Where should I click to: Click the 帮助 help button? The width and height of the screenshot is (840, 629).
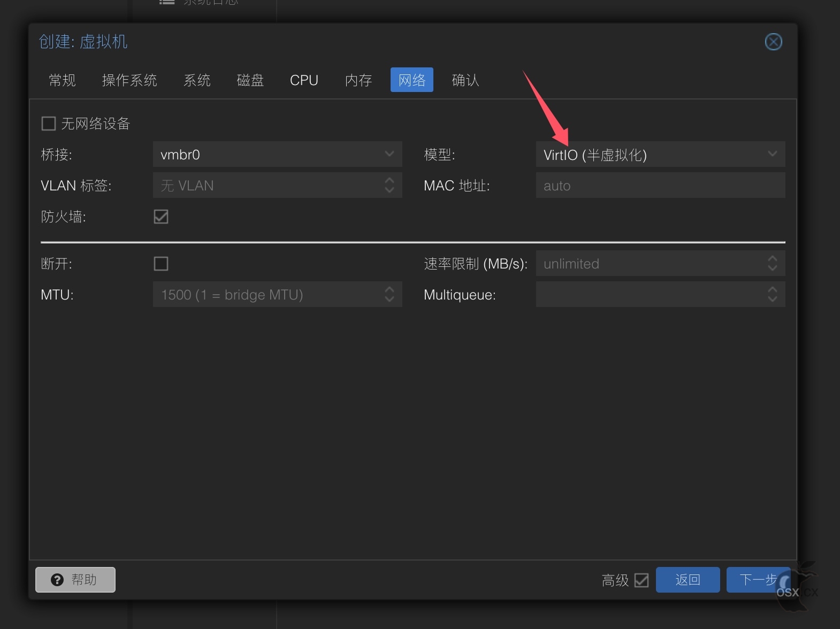(x=75, y=580)
